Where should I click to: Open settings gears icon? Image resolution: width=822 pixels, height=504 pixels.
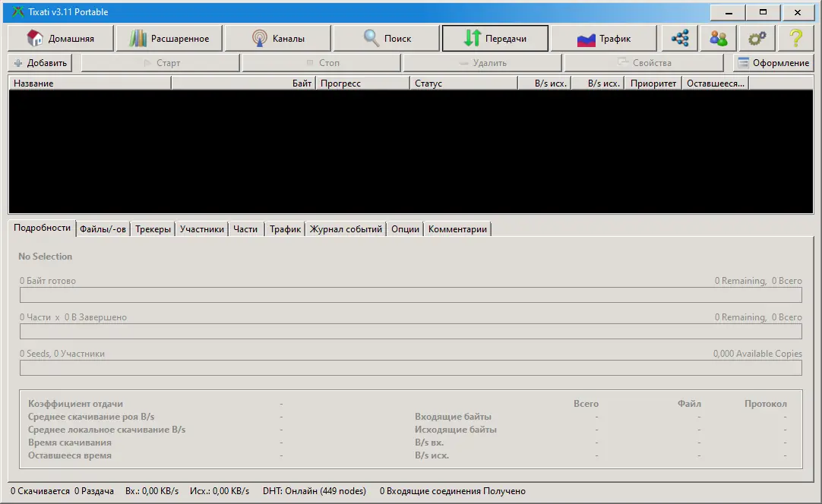click(757, 38)
